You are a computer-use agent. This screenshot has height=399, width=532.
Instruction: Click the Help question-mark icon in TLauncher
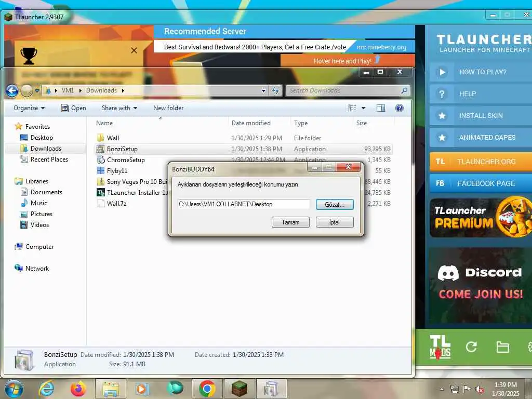point(442,94)
